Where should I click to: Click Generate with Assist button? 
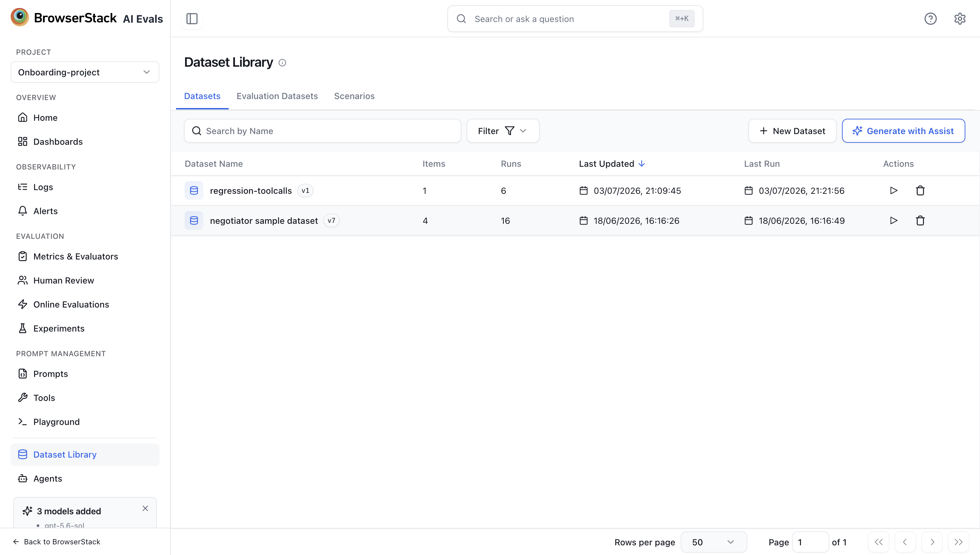pyautogui.click(x=903, y=131)
